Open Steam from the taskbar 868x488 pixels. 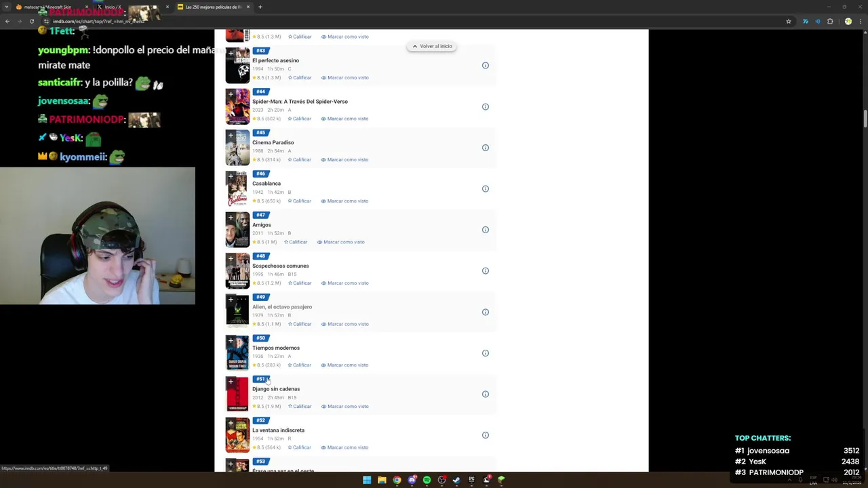click(x=456, y=480)
